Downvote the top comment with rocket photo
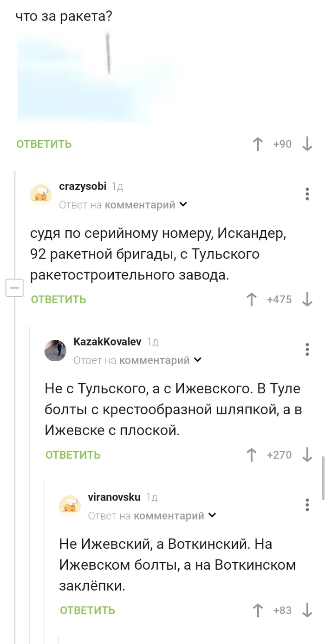The width and height of the screenshot is (325, 644). 308,144
